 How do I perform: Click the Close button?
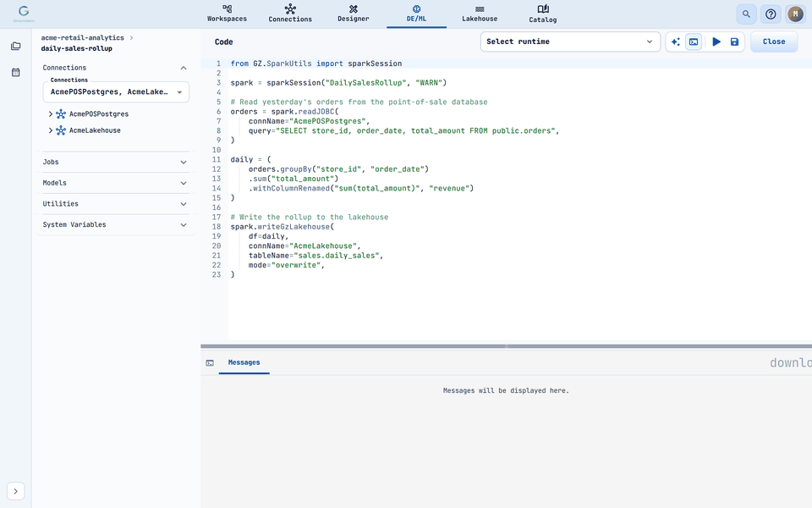[x=774, y=41]
